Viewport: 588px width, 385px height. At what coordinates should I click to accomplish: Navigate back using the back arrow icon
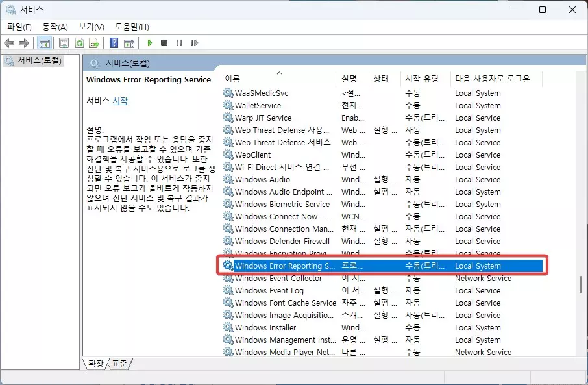tap(8, 43)
